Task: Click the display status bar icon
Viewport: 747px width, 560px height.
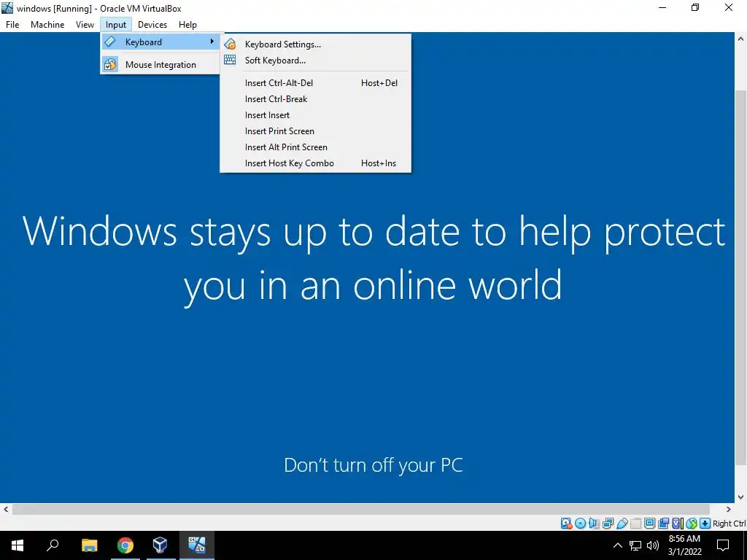Action: coord(649,524)
